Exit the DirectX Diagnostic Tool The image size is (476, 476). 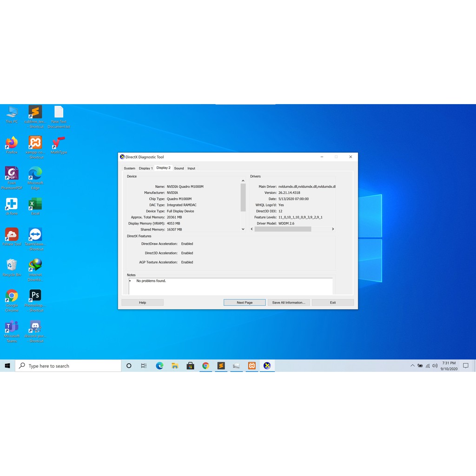(x=332, y=302)
